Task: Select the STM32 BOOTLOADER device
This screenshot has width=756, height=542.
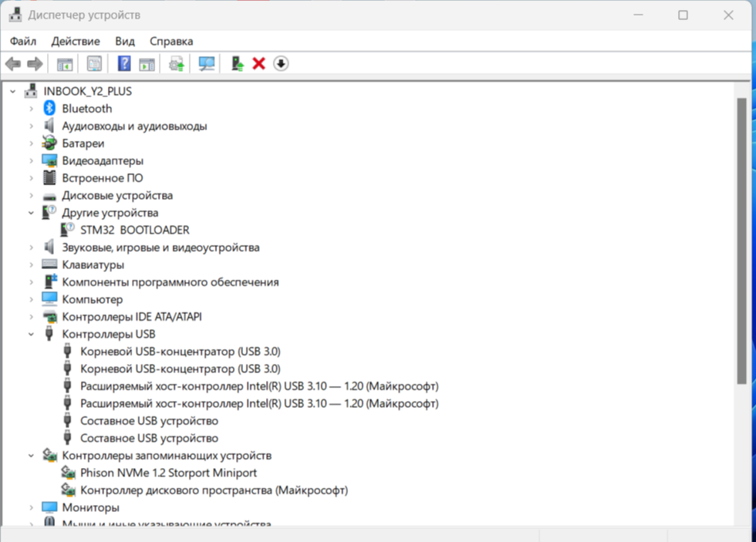Action: click(134, 230)
